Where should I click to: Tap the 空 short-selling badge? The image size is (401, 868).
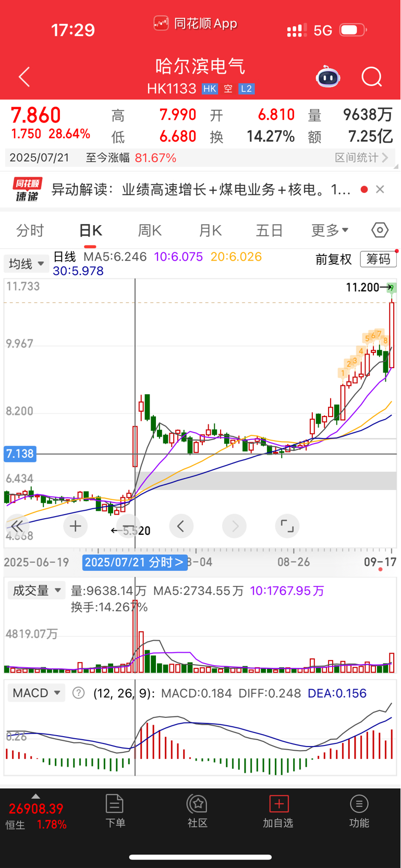point(228,89)
